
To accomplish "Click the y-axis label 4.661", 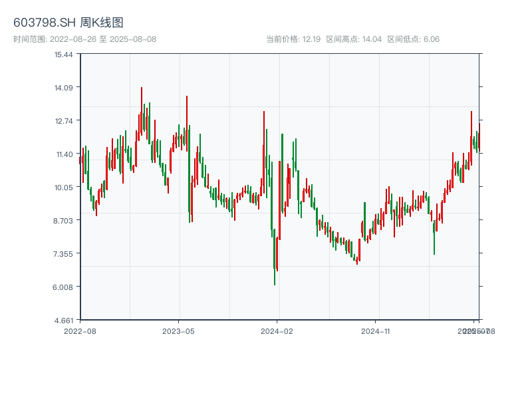I will point(63,321).
